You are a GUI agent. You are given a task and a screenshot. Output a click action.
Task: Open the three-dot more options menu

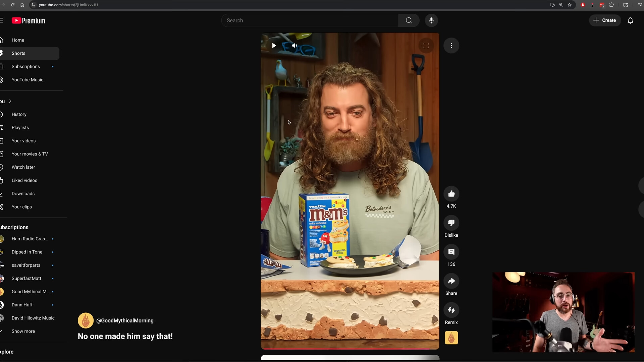(451, 46)
